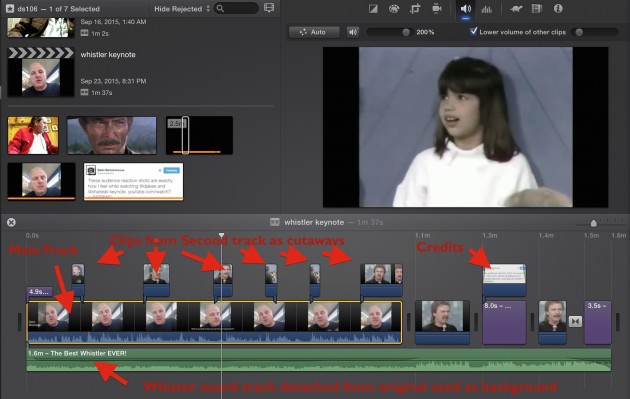This screenshot has width=630, height=399.
Task: Click the whistler keynote label in browser
Action: 108,55
